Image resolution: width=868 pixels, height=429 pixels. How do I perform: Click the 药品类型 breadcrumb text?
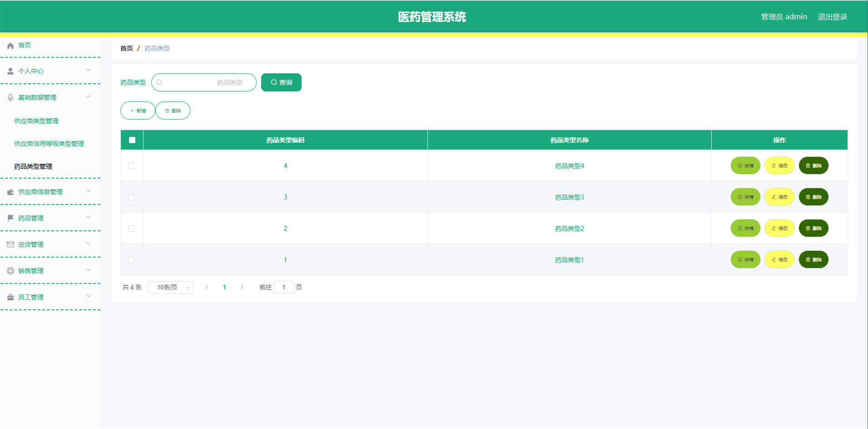(x=157, y=49)
